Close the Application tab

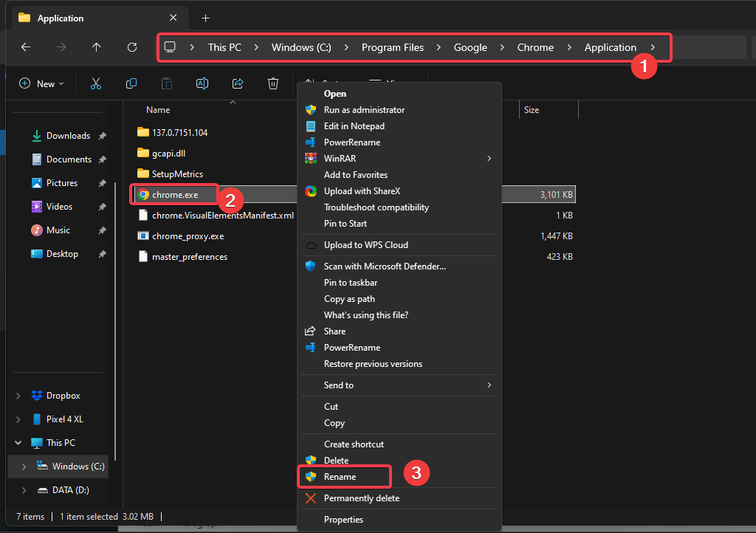tap(173, 18)
